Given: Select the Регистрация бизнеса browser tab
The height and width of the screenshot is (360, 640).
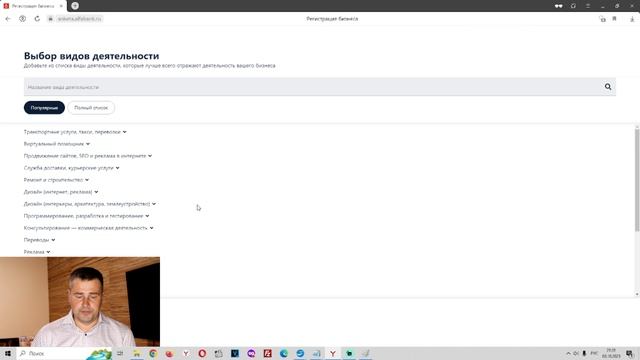Looking at the screenshot, I should click(x=33, y=6).
